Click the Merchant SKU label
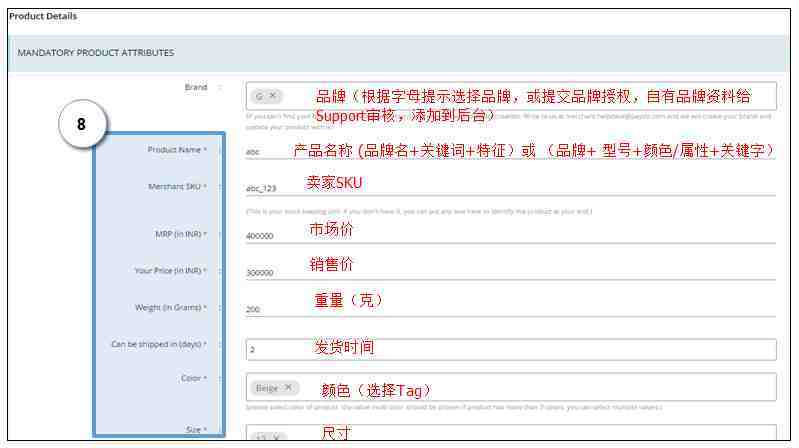The image size is (799, 448). (177, 187)
